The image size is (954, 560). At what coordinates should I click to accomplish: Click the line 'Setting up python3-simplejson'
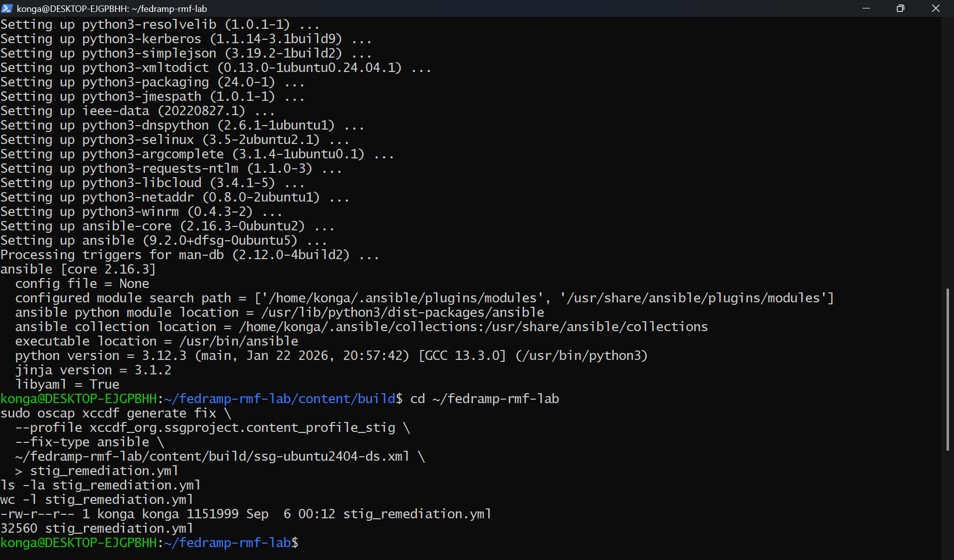click(x=186, y=53)
